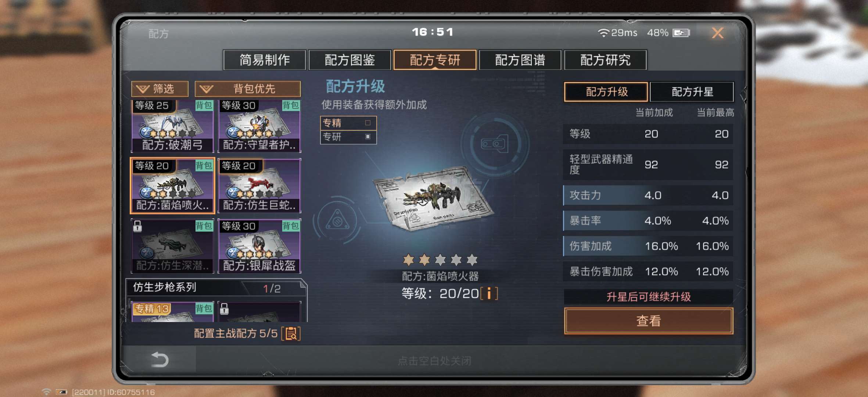Click the circular equipment slot icon above the blueprint
868x397 pixels.
pyautogui.click(x=494, y=144)
